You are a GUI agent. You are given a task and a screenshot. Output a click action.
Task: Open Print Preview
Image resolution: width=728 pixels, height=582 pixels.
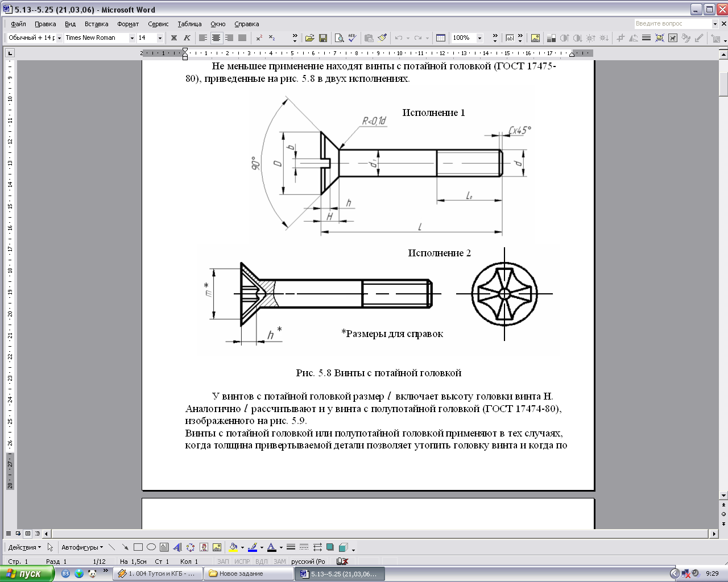[339, 38]
